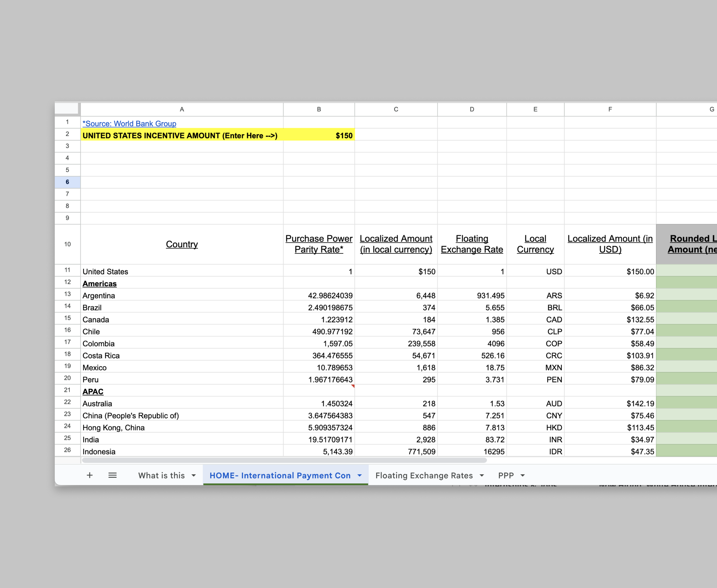Switch to Floating Exchange Rates sheet
This screenshot has height=588, width=717.
424,476
